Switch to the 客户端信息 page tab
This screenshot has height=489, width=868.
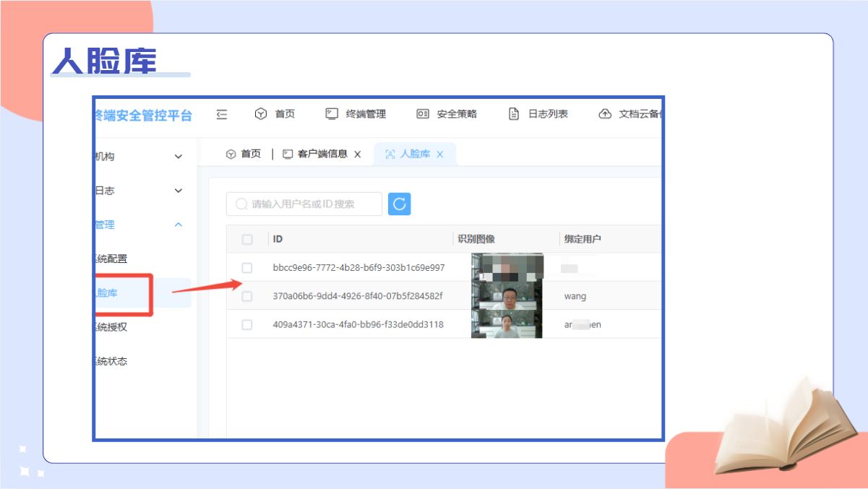coord(322,154)
